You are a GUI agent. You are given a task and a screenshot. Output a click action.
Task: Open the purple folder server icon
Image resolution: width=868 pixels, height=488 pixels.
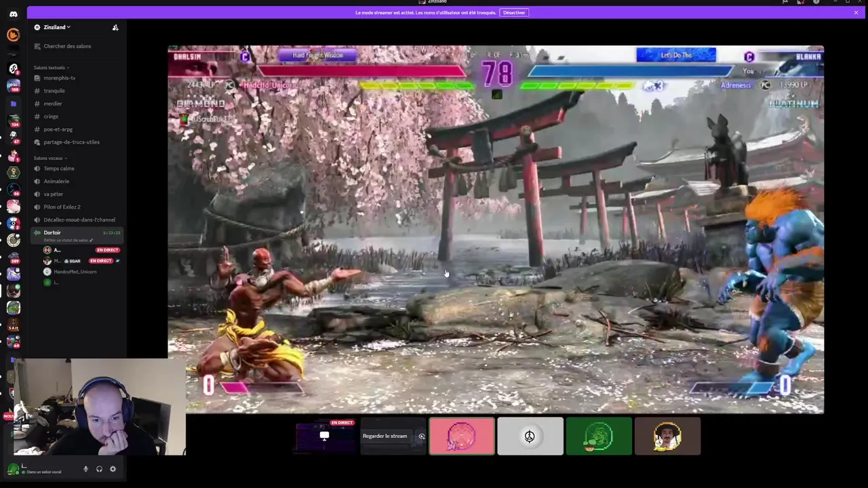13,104
